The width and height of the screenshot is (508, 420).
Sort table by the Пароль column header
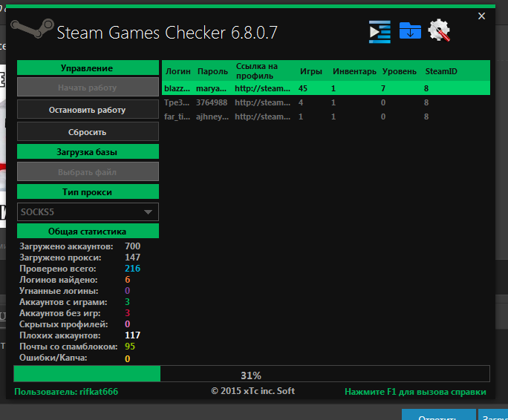(x=212, y=71)
